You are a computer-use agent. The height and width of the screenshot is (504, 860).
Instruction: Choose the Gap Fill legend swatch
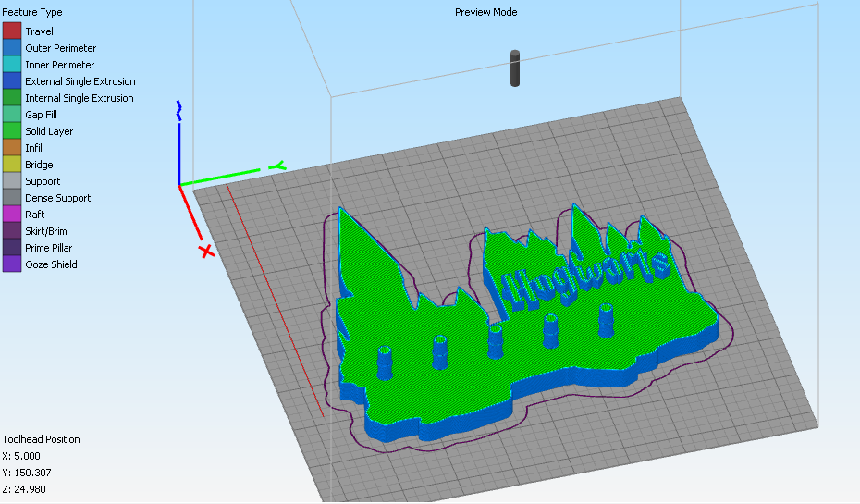point(12,114)
